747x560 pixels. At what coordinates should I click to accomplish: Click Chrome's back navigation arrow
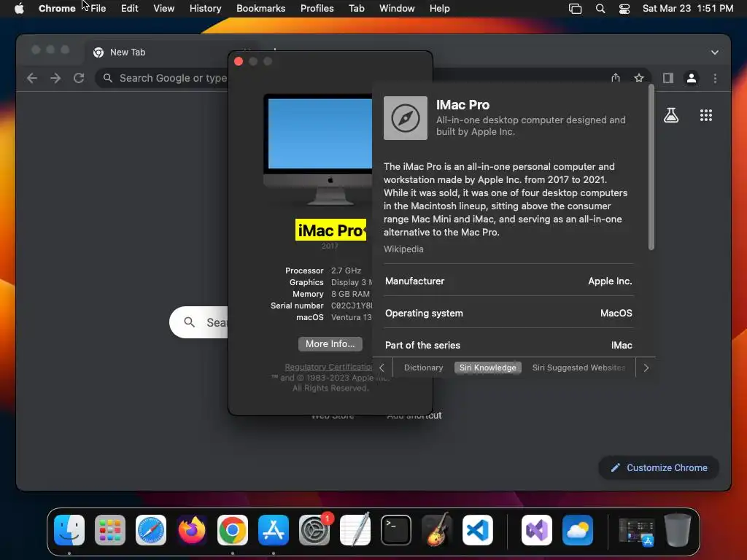32,78
